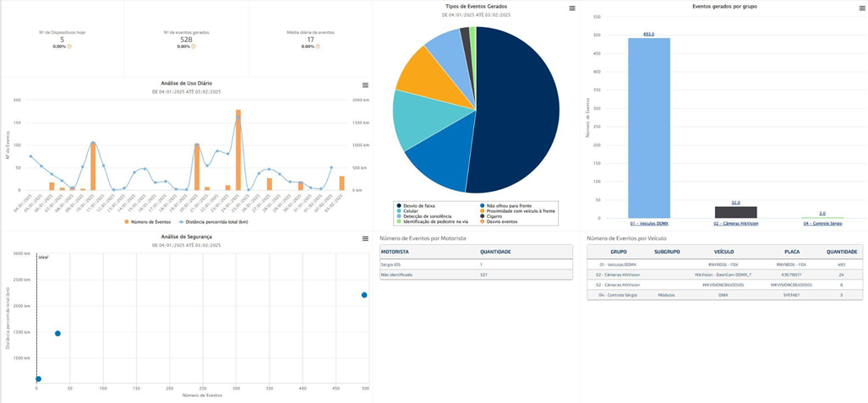This screenshot has height=403, width=868.
Task: Click the HikVision - DashCam DDMX_T vehicle cell
Action: tap(723, 275)
